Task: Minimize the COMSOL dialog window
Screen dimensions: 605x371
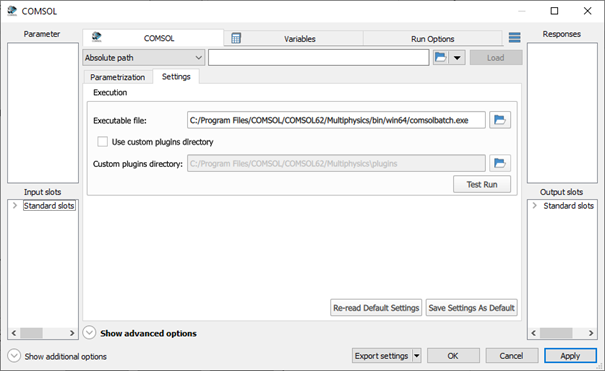Action: [521, 11]
